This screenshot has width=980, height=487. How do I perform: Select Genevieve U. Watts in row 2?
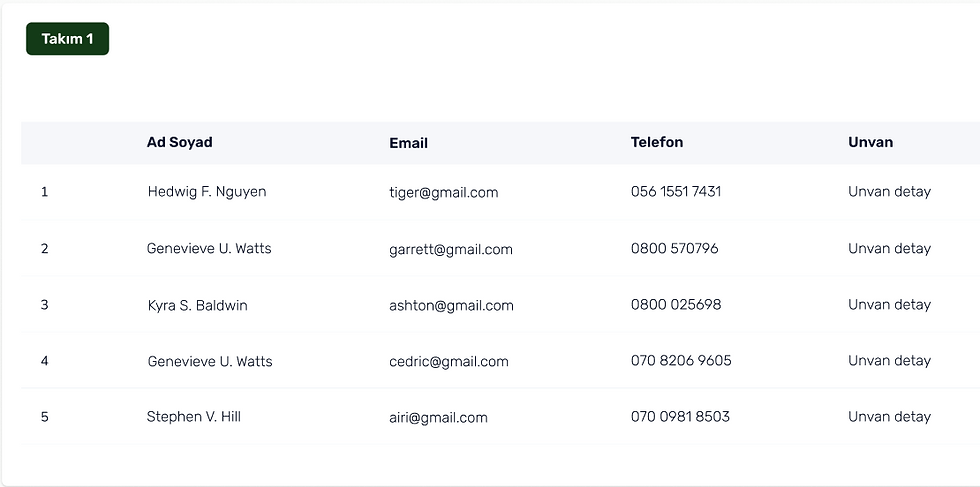click(x=209, y=248)
